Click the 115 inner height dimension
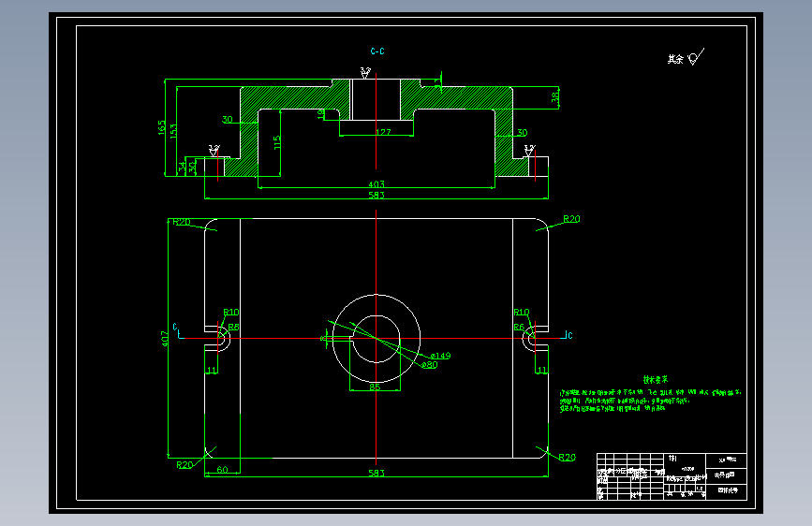The width and height of the screenshot is (812, 526). (x=277, y=142)
